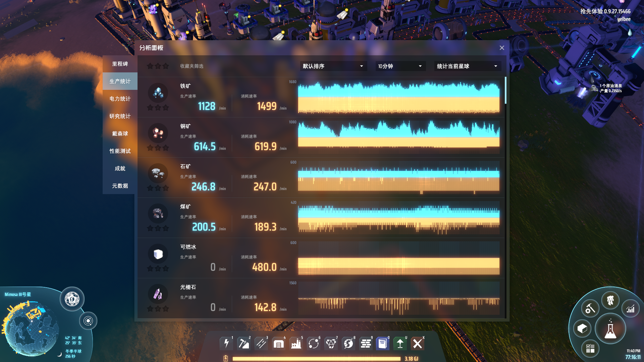This screenshot has width=644, height=362.
Task: Click the 收藏夹筛选 label
Action: click(192, 66)
